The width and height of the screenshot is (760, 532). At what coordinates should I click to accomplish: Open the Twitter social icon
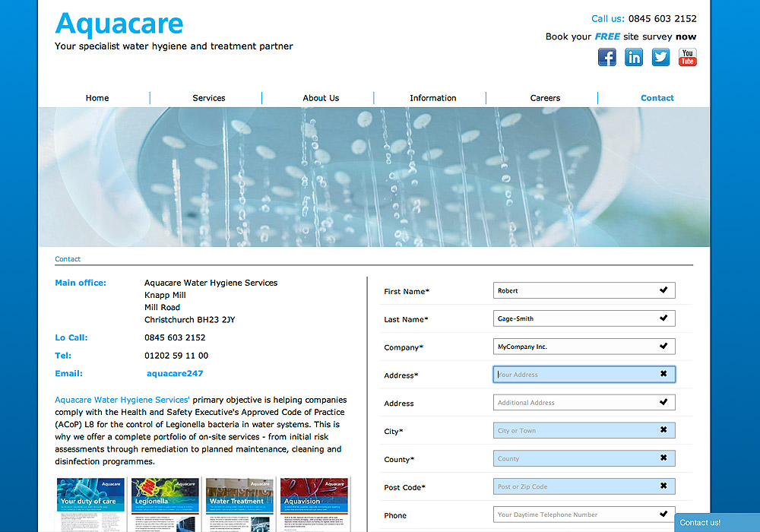point(660,57)
